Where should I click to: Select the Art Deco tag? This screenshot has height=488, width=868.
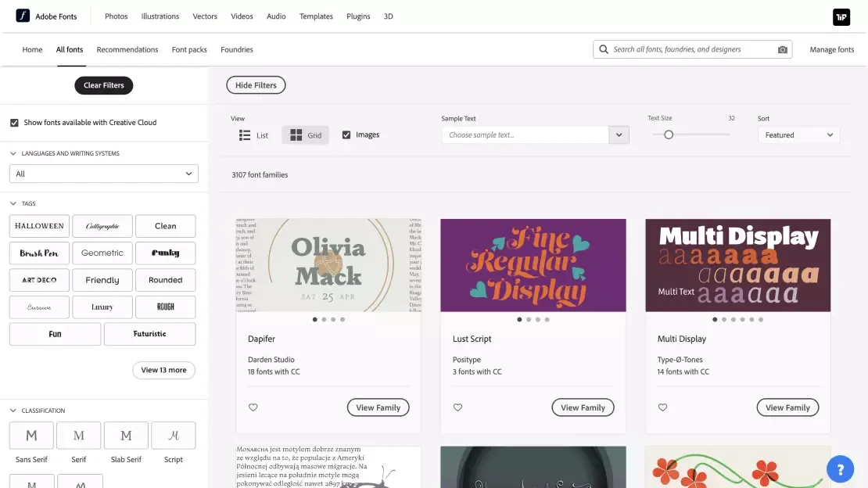point(39,280)
